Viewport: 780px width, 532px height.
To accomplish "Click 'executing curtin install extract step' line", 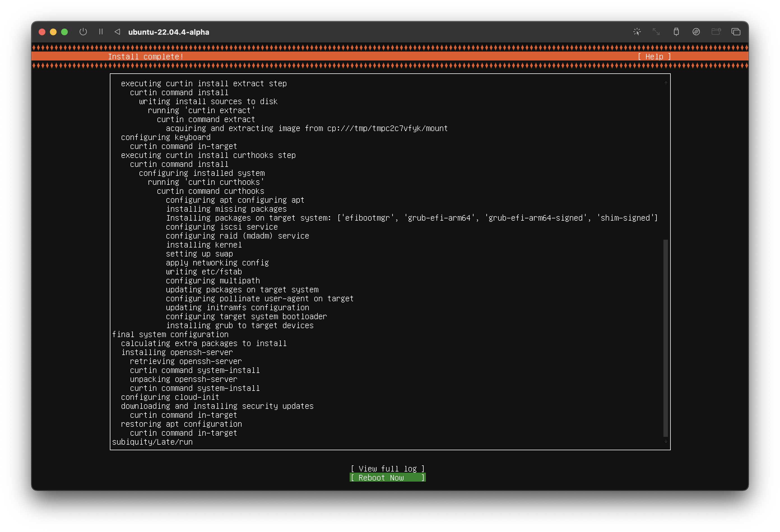I will coord(204,83).
